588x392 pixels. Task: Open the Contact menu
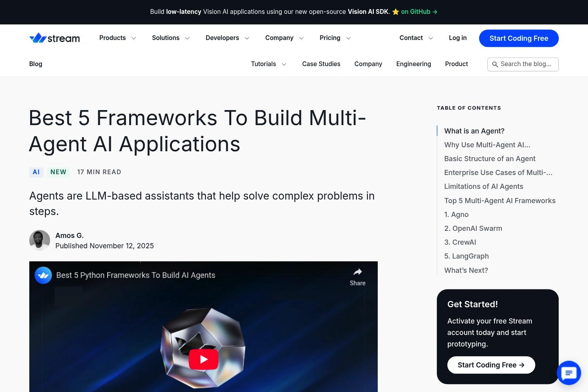pyautogui.click(x=411, y=38)
